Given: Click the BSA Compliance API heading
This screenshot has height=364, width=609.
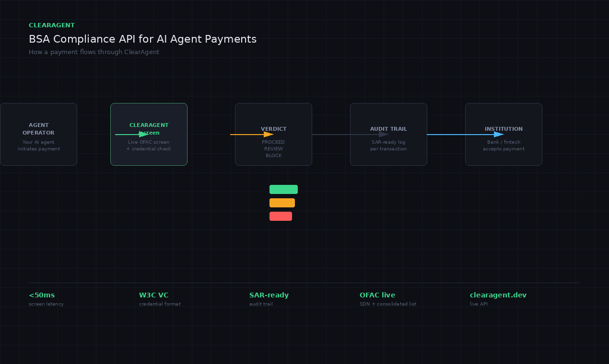Looking at the screenshot, I should click(x=142, y=39).
